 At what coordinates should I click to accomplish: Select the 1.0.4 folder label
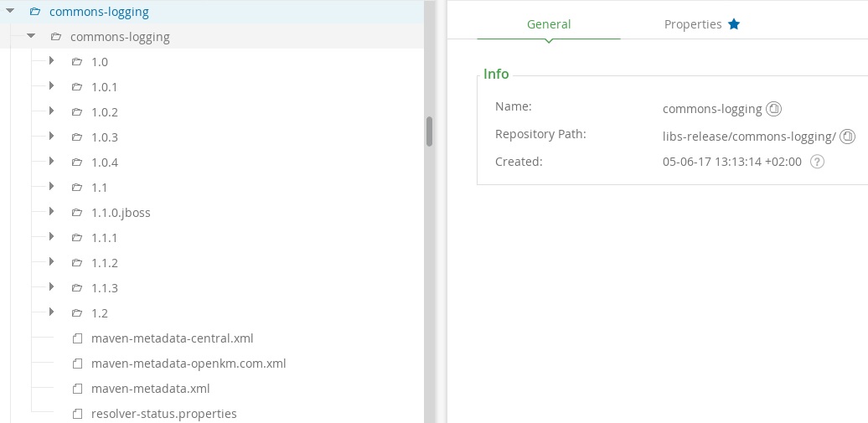tap(105, 162)
